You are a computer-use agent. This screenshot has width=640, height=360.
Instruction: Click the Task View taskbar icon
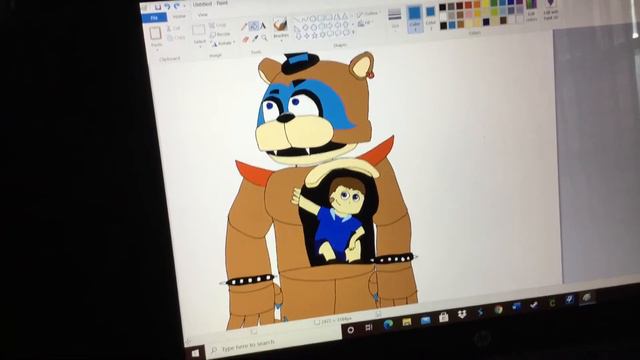[369, 327]
